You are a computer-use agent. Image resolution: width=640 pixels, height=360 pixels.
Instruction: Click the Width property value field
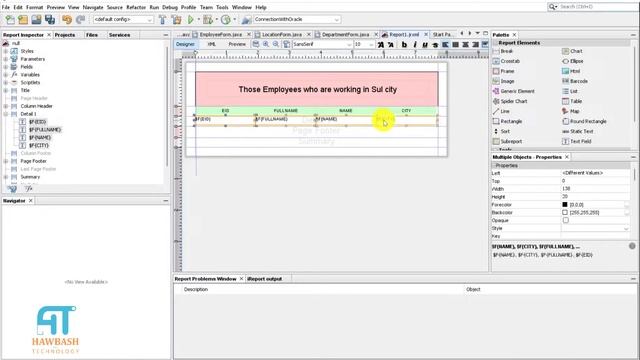596,189
